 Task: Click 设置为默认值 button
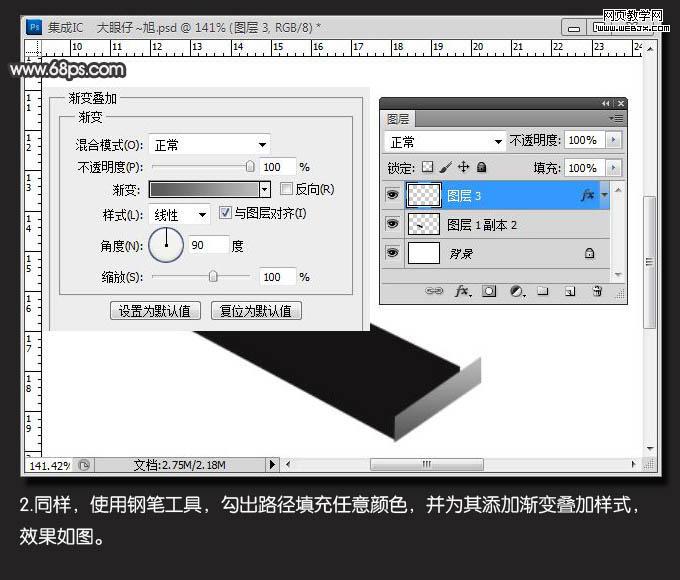coord(155,311)
